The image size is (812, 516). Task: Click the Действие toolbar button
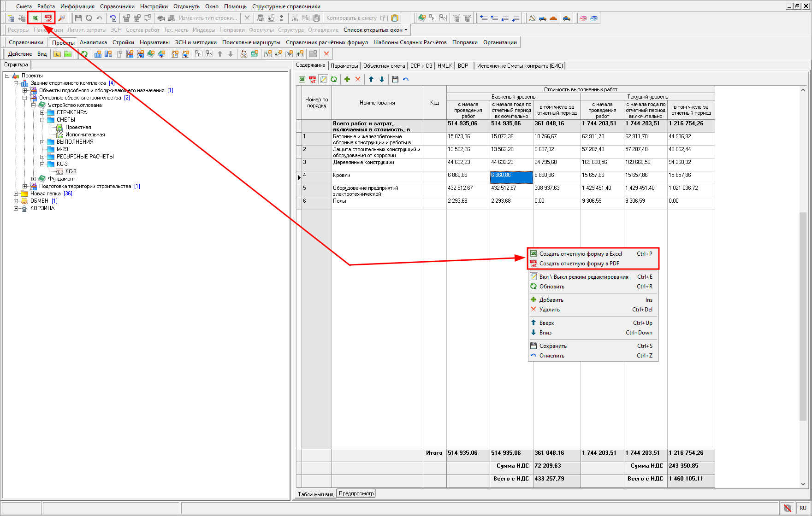[x=20, y=54]
